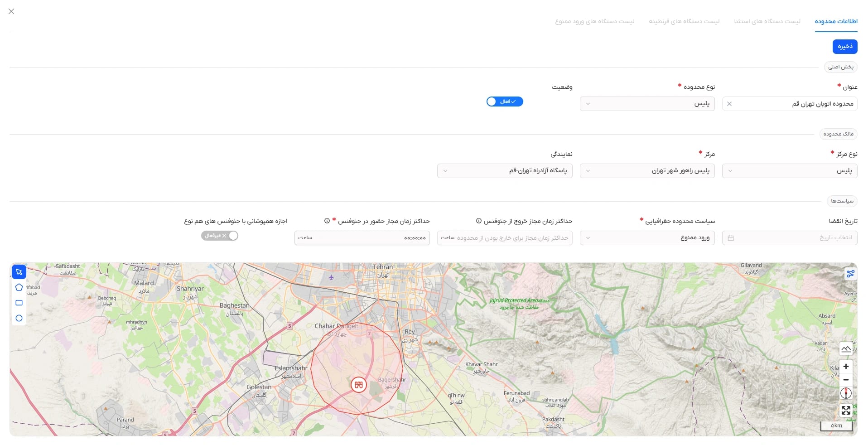Open the مرکز dropdown
The height and width of the screenshot is (445, 868).
pos(647,171)
